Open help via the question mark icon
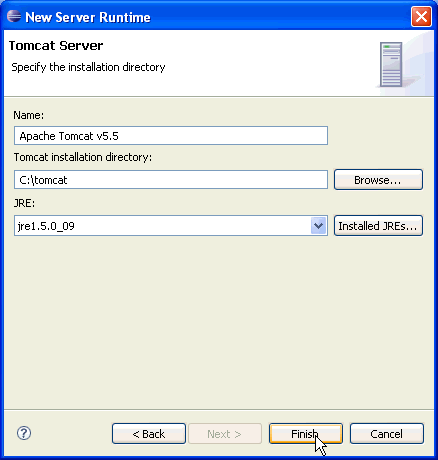438x460 pixels. (x=24, y=433)
